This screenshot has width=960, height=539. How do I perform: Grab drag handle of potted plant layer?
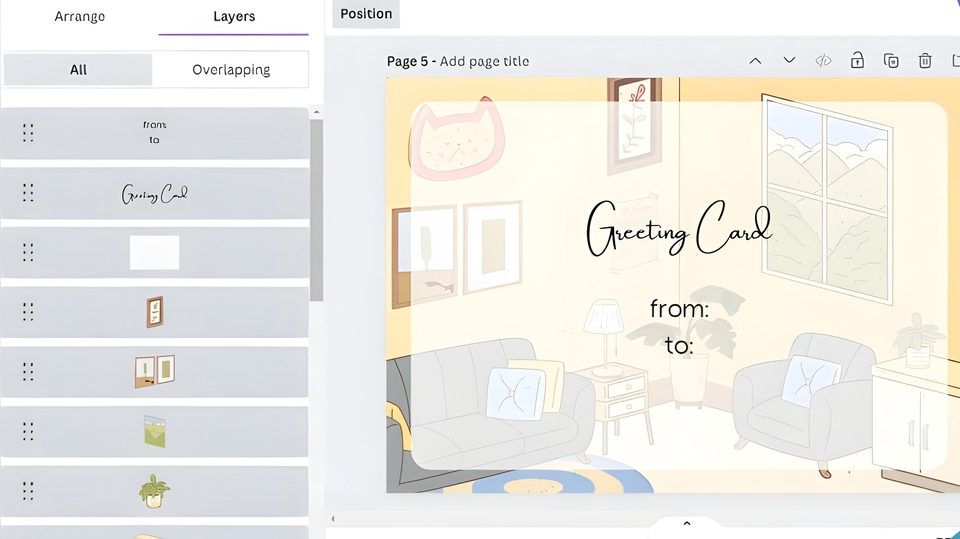[x=28, y=491]
